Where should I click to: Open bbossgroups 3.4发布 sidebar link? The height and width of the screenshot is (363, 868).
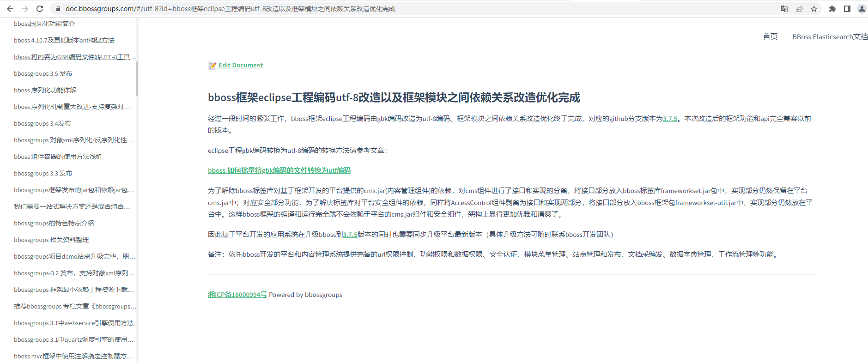(x=42, y=123)
